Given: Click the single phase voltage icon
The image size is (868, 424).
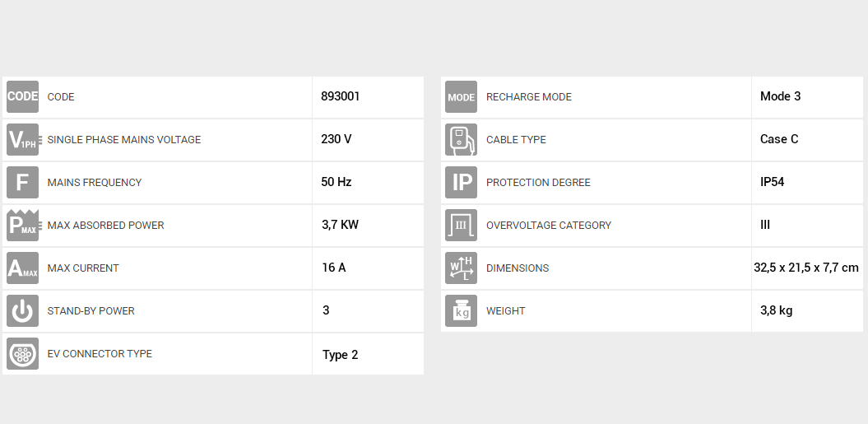Looking at the screenshot, I should pos(23,140).
